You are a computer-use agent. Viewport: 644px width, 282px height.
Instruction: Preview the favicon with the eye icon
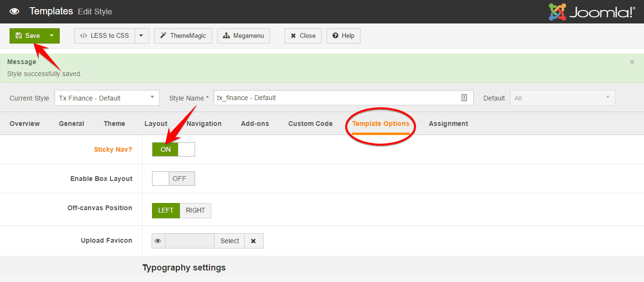(158, 240)
